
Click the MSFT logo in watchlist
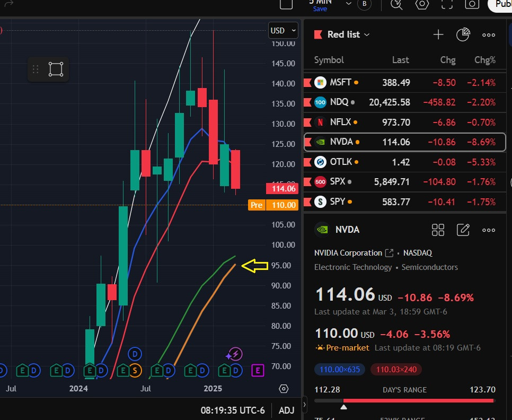coord(320,82)
